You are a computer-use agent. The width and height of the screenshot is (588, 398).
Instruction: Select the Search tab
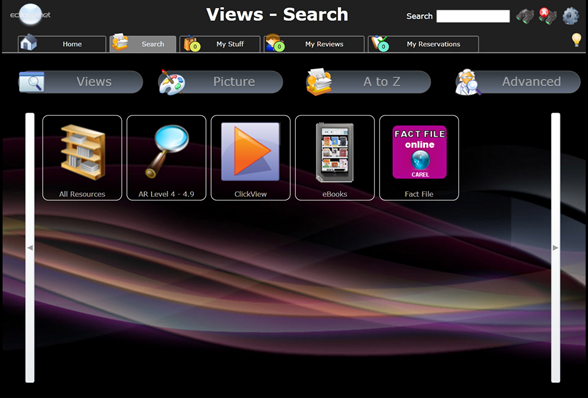pos(143,44)
